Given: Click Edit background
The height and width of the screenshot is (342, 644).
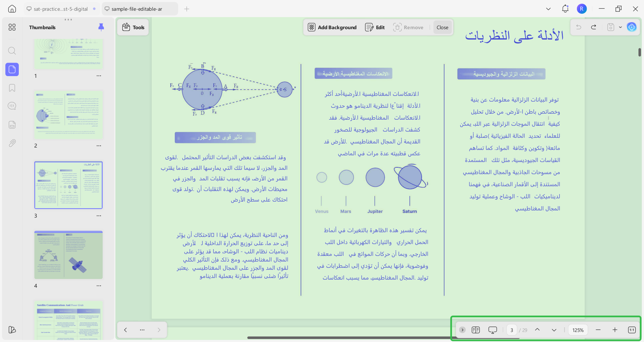Looking at the screenshot, I should coord(375,27).
